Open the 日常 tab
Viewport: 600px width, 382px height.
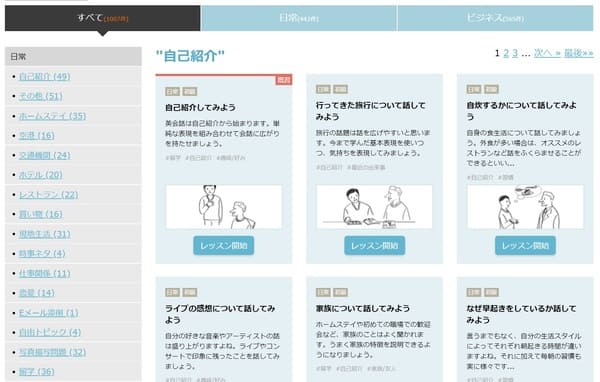coord(299,18)
